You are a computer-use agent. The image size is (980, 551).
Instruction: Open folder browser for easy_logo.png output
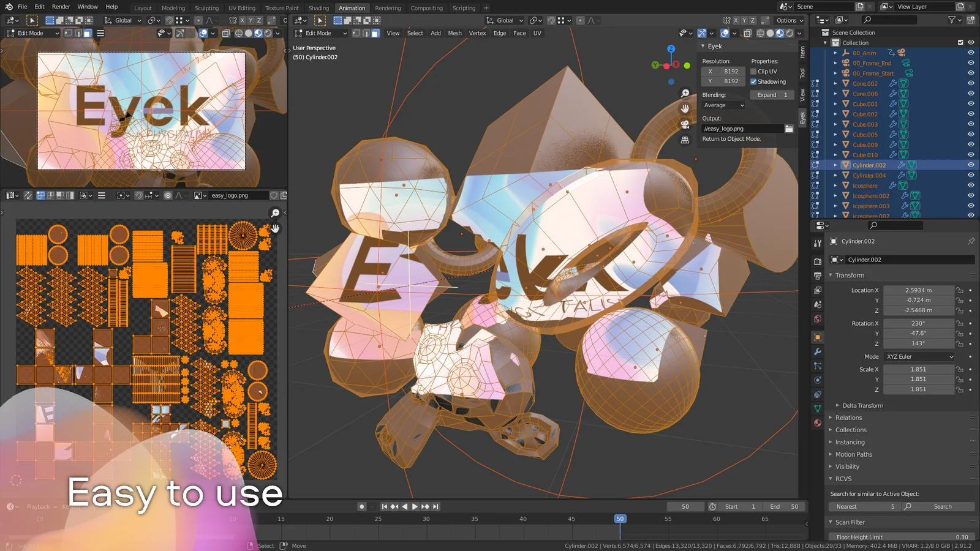(789, 129)
